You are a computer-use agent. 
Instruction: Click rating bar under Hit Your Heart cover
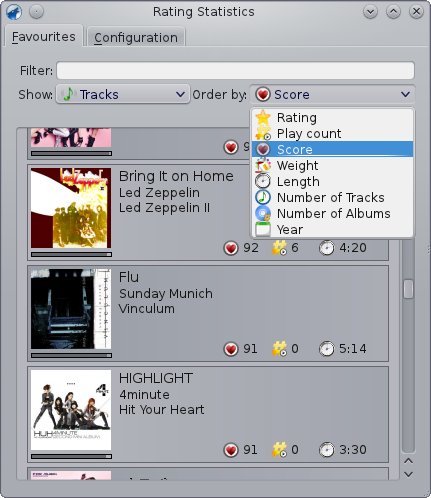(x=71, y=456)
